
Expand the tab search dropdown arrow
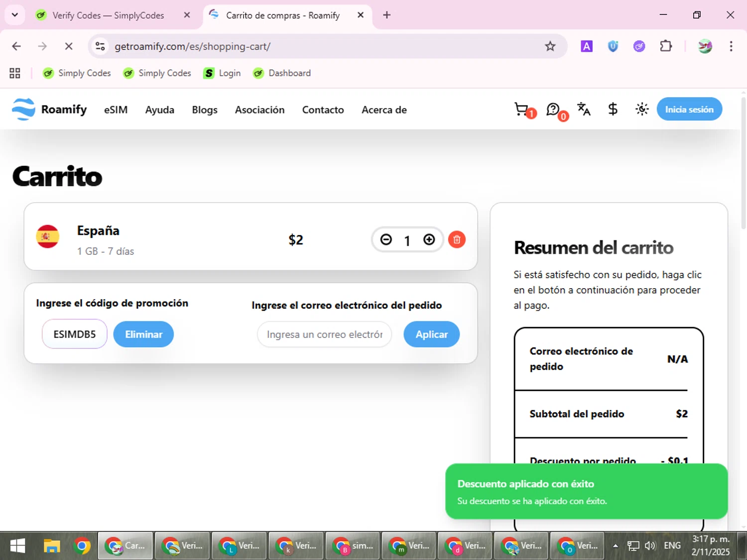coord(15,15)
